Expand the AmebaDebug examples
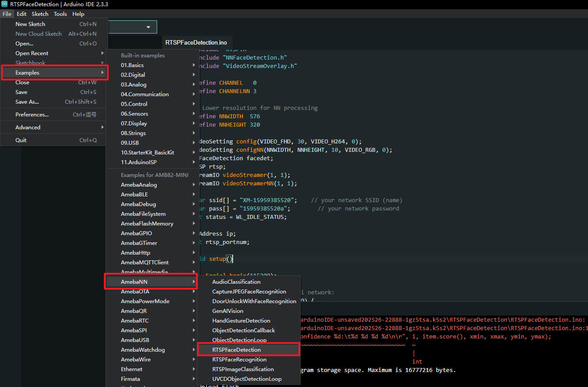Viewport: 588px width, 387px height. click(152, 204)
